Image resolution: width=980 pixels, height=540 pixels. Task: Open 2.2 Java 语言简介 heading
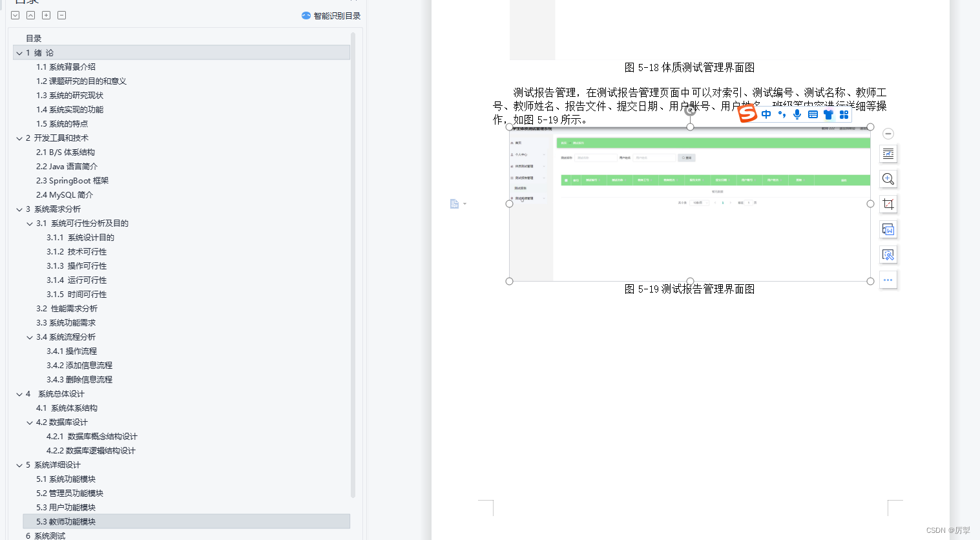[x=67, y=167]
